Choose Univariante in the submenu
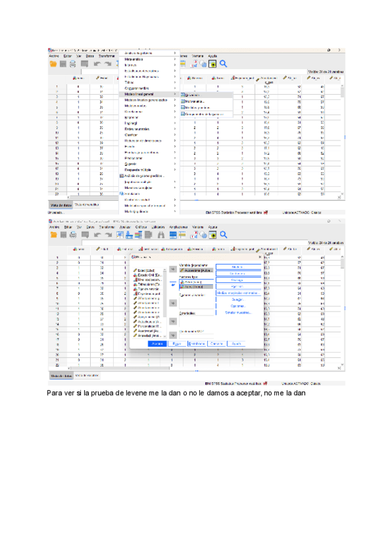This screenshot has height=554, width=392. pyautogui.click(x=206, y=95)
